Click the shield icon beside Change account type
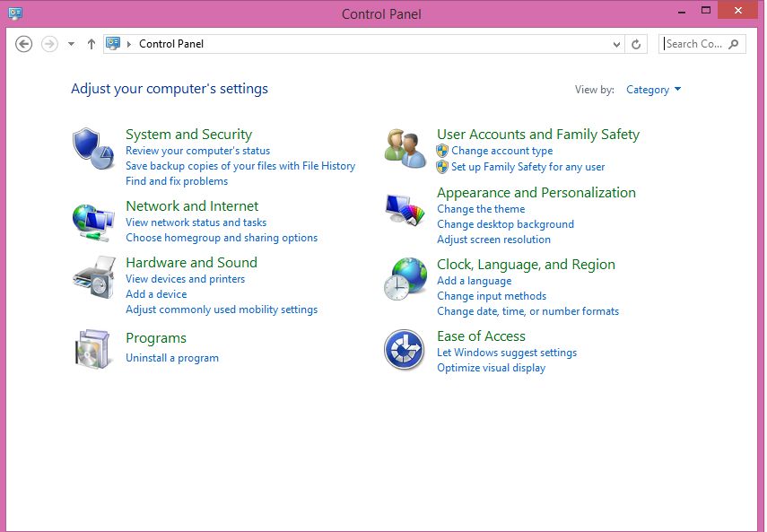Viewport: 767px width, 532px height. click(x=442, y=151)
